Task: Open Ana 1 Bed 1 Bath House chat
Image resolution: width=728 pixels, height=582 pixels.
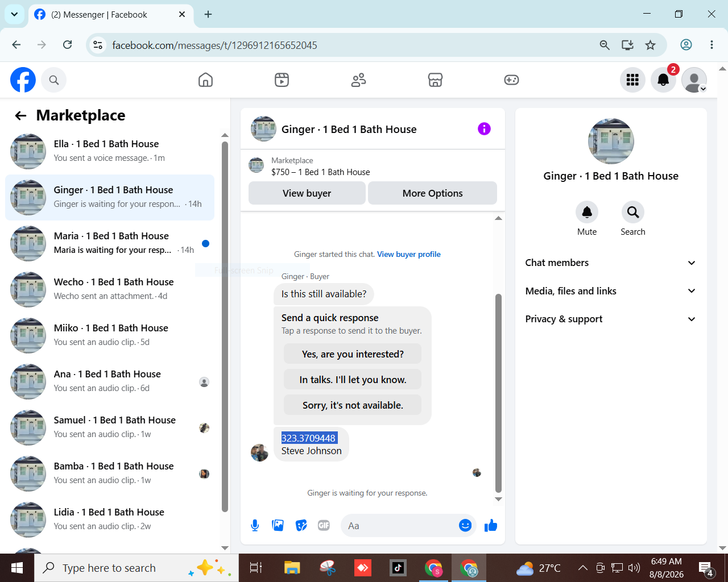Action: pyautogui.click(x=110, y=381)
